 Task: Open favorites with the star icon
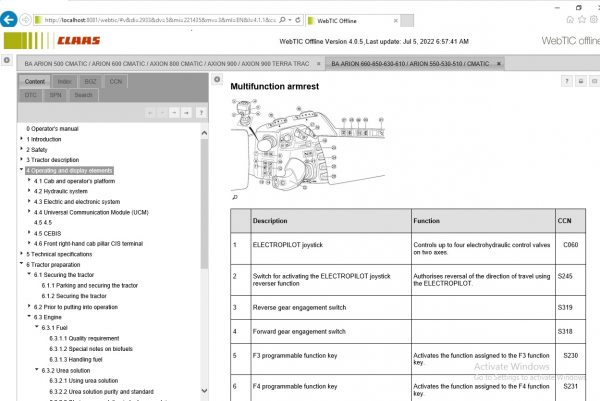(x=582, y=20)
